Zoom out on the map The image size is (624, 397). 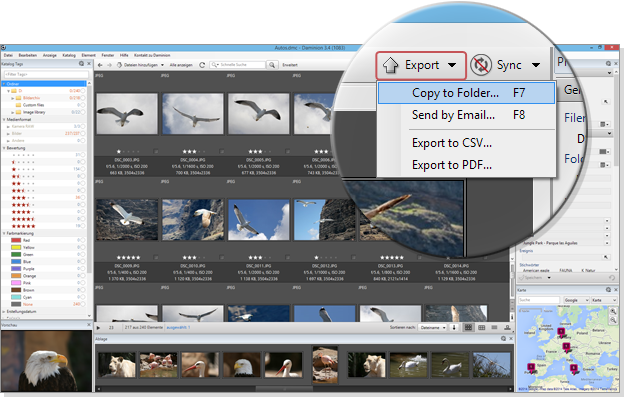click(613, 320)
